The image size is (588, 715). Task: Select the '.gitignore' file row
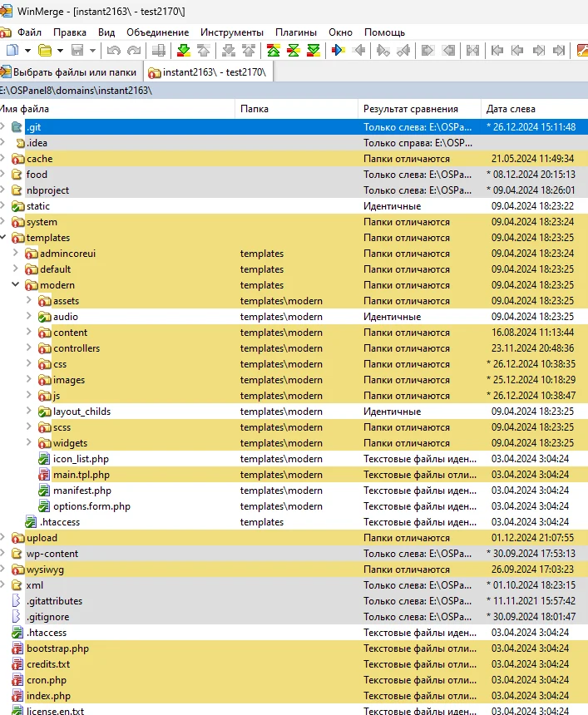294,617
